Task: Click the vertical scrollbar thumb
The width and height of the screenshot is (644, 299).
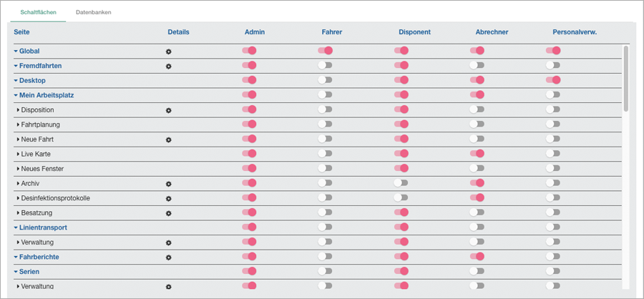Action: (626, 79)
